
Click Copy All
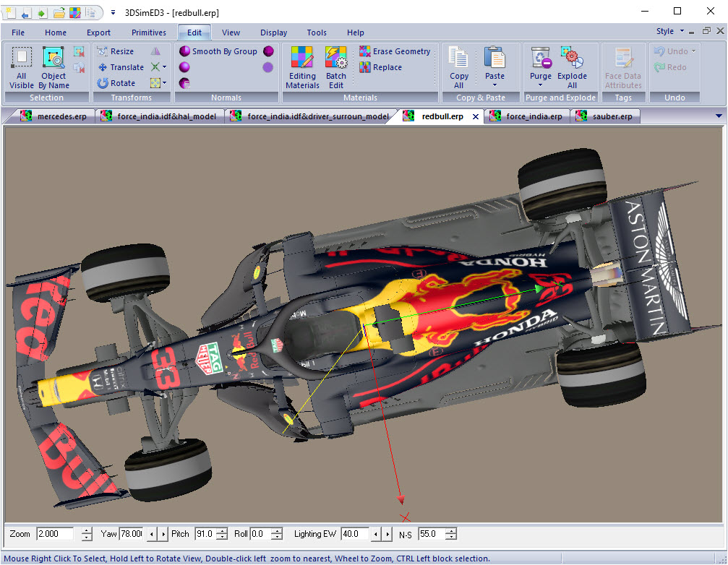coord(459,68)
